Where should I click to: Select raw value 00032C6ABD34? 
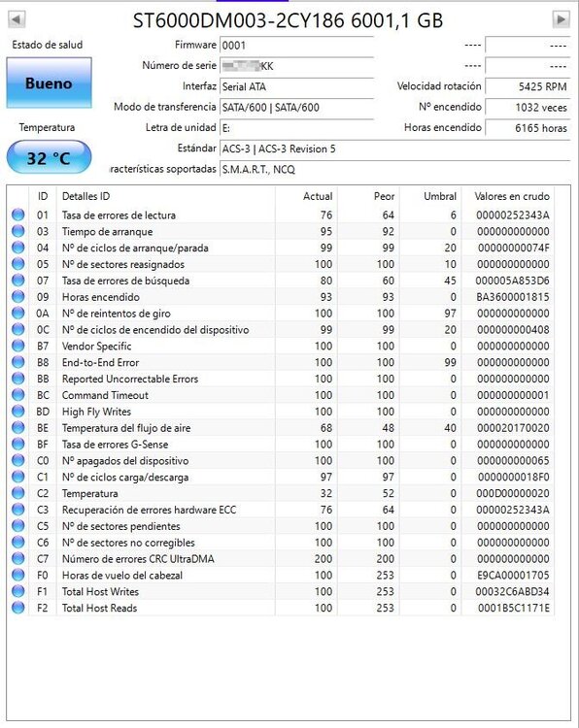[x=512, y=591]
